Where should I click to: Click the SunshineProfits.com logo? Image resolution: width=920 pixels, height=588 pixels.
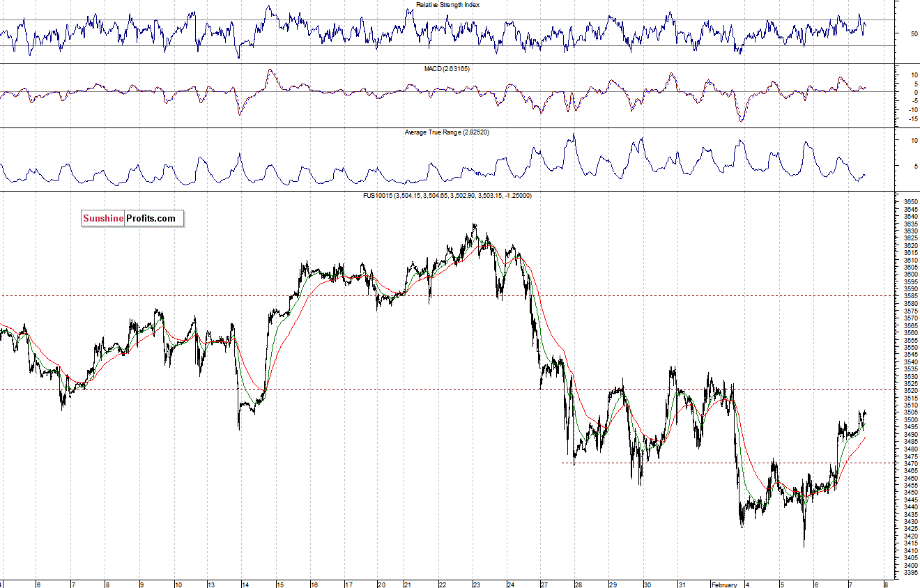click(x=132, y=219)
